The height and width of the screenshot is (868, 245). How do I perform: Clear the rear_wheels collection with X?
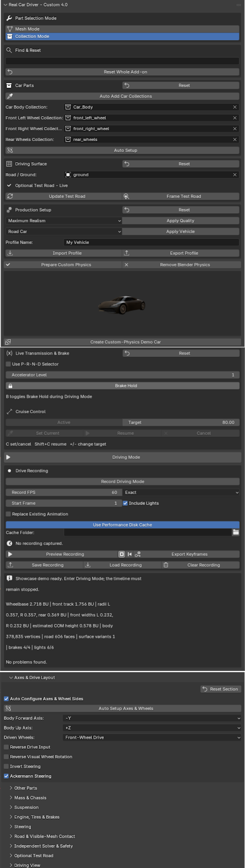pos(235,139)
